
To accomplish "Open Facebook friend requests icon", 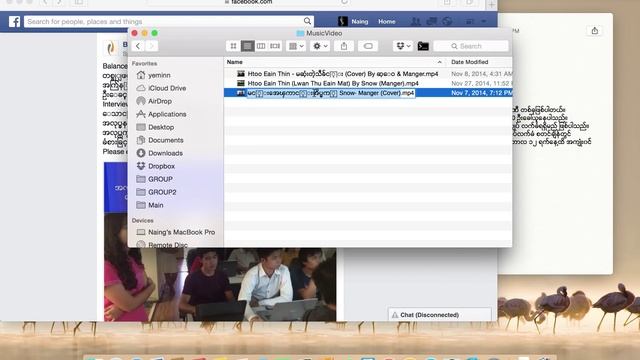I will tap(416, 22).
